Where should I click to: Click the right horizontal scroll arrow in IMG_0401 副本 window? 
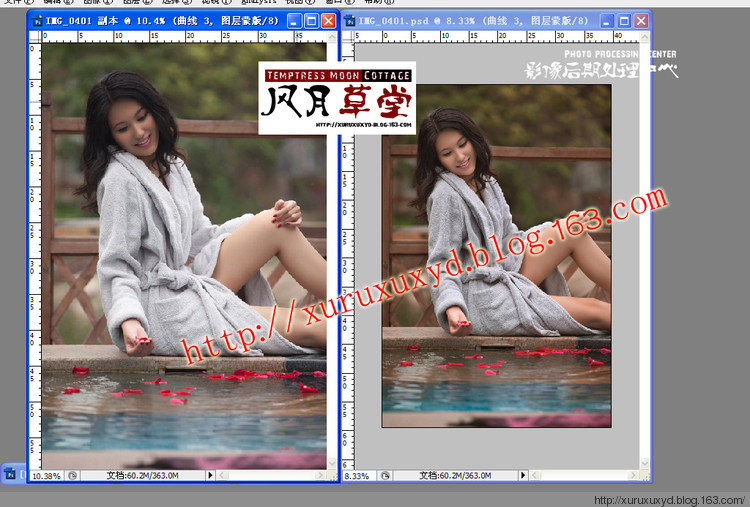tap(321, 475)
